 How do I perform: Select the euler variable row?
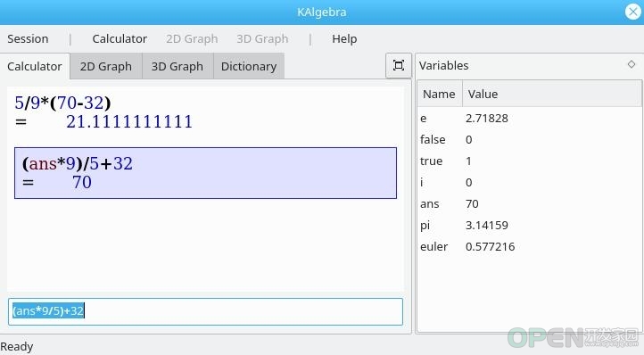(529, 246)
